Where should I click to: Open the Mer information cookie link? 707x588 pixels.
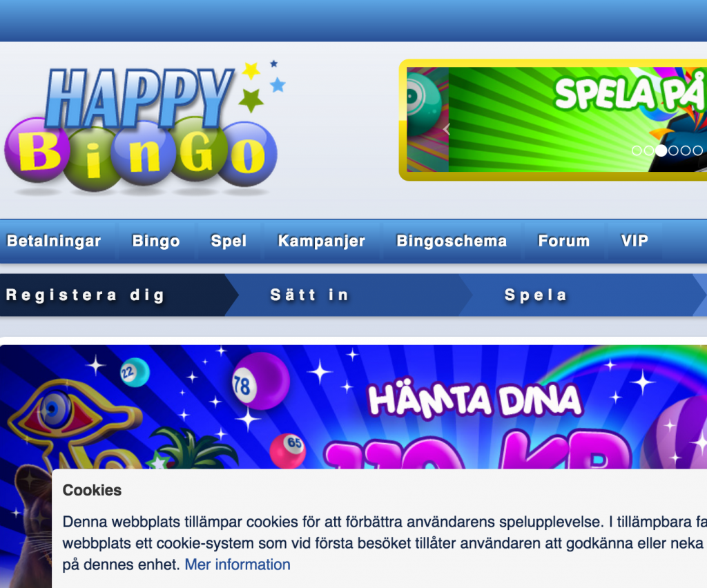tap(238, 565)
